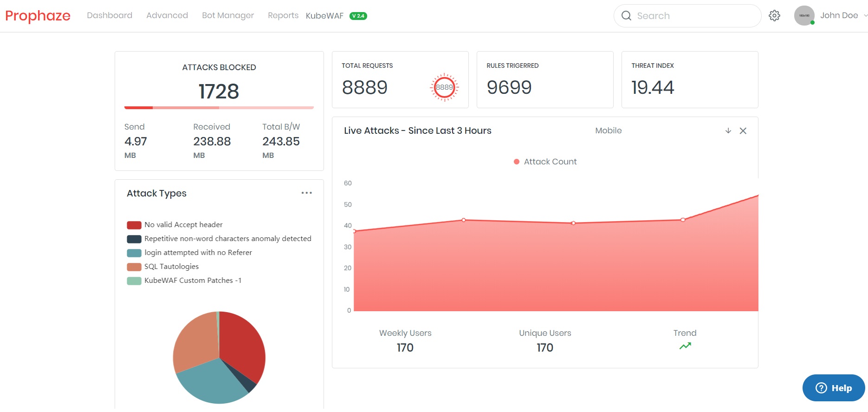The image size is (868, 412).
Task: Open the settings gear icon
Action: [x=774, y=16]
